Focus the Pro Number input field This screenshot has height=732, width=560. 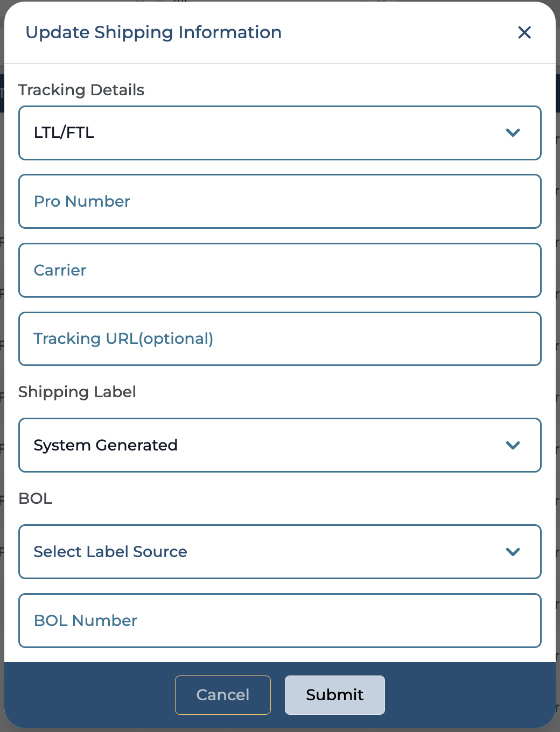tap(279, 201)
